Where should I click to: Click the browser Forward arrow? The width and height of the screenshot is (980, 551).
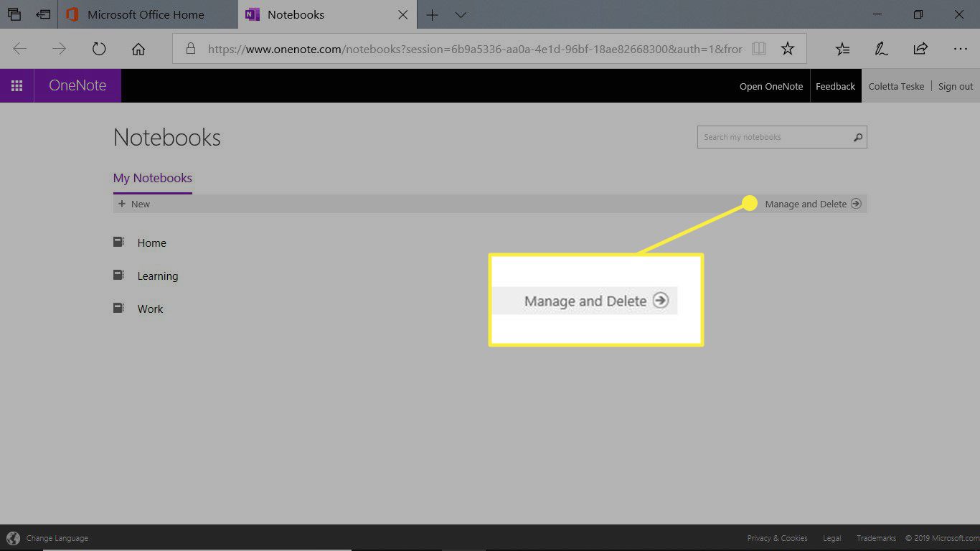coord(60,49)
